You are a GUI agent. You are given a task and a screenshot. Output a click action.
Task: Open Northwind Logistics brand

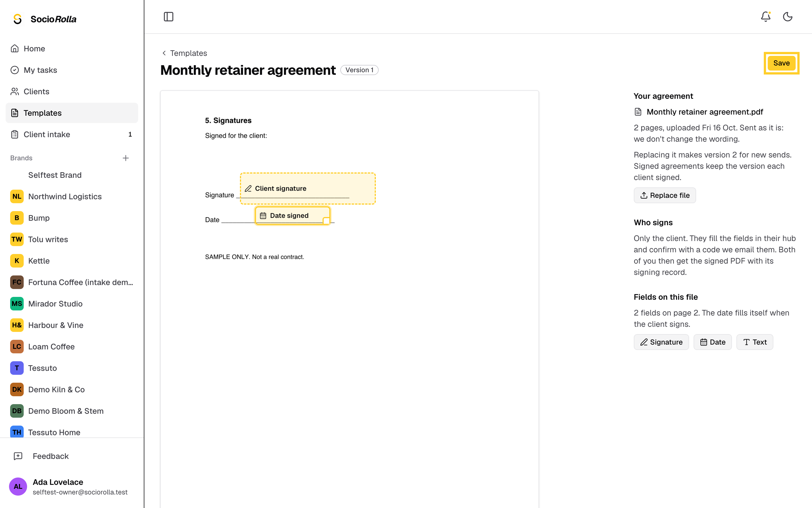[72, 196]
